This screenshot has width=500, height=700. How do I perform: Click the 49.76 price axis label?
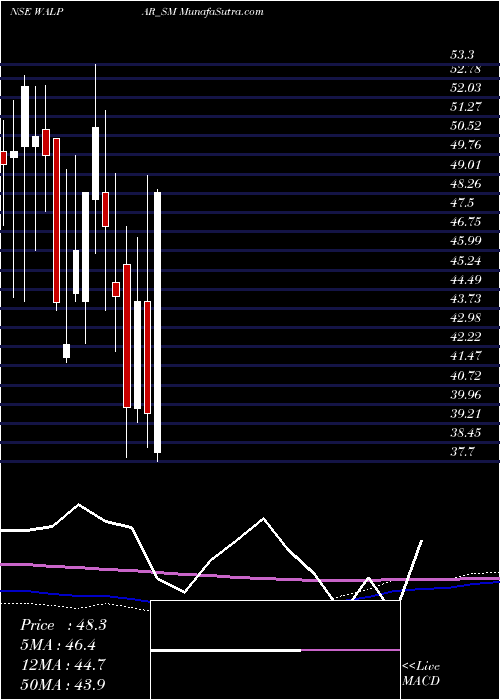pyautogui.click(x=465, y=146)
